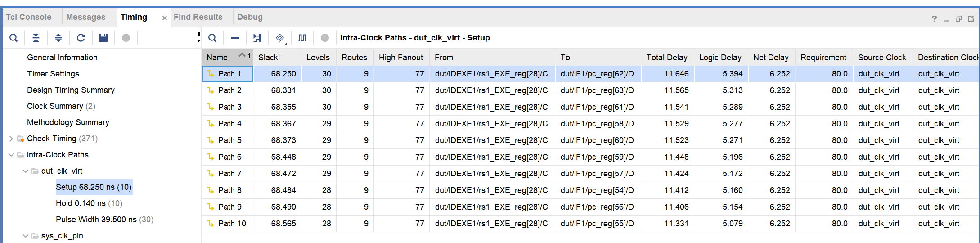Collapse the Intra-Clock Paths tree node
The height and width of the screenshot is (243, 980).
coord(11,155)
